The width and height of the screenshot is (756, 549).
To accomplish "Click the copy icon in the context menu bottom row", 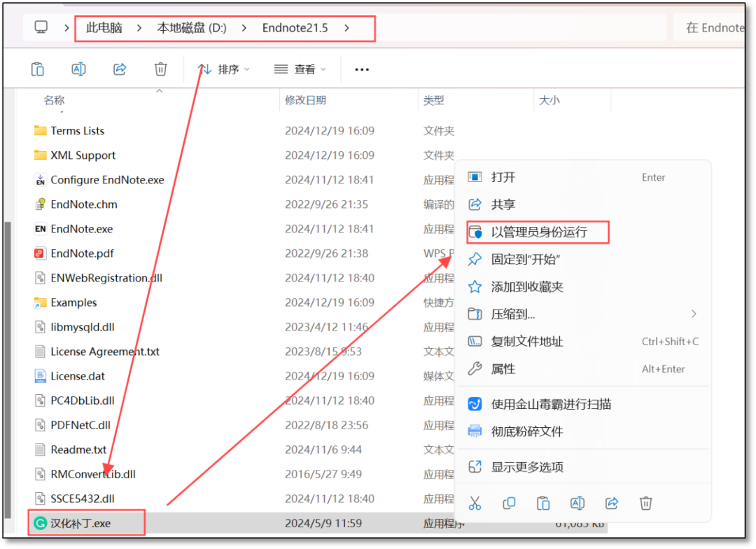I will [x=509, y=503].
